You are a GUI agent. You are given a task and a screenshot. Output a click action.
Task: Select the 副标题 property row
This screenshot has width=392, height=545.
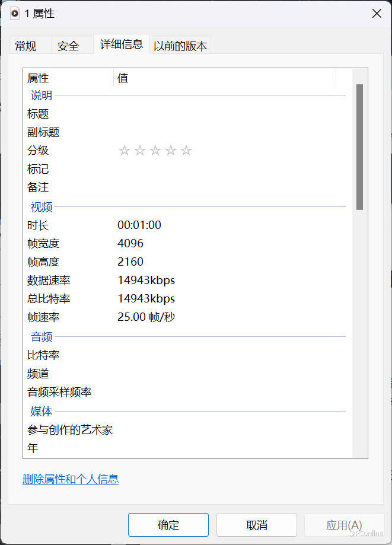coord(186,132)
